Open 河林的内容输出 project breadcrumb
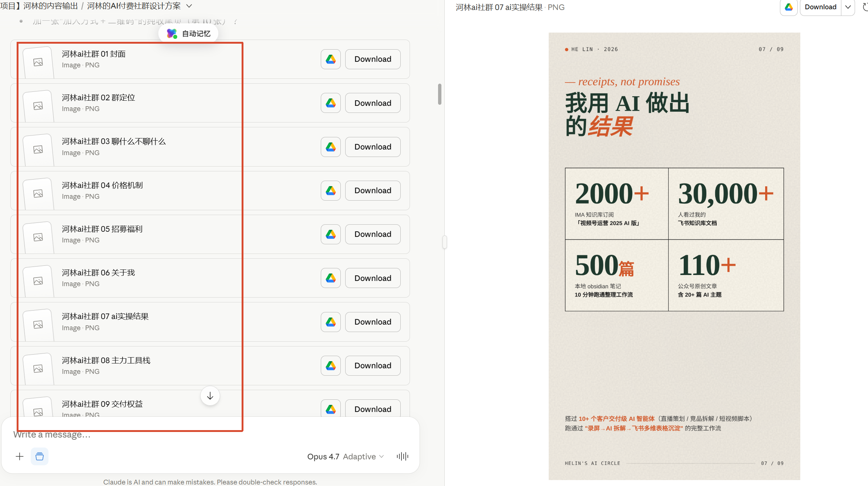Screen dimensions: 868x486 (51, 6)
